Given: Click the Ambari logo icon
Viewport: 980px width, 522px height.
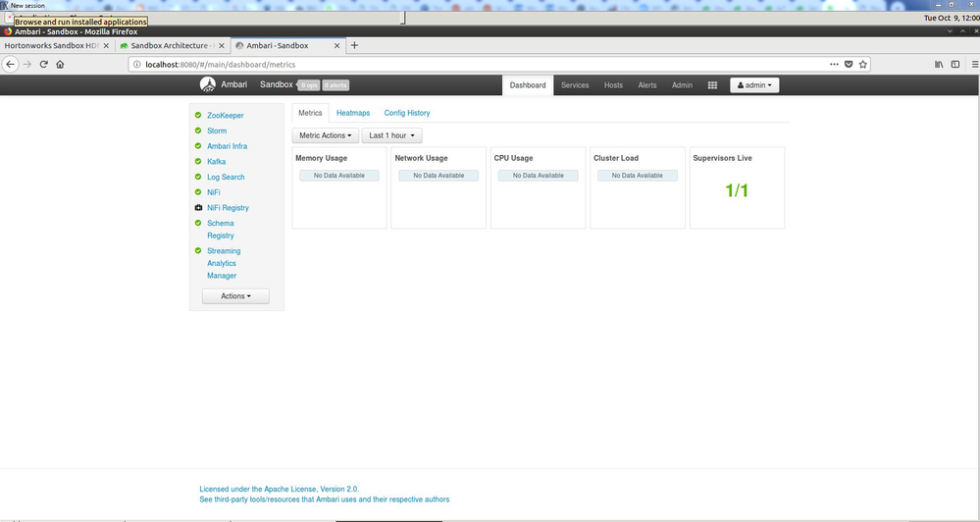Looking at the screenshot, I should pyautogui.click(x=208, y=84).
